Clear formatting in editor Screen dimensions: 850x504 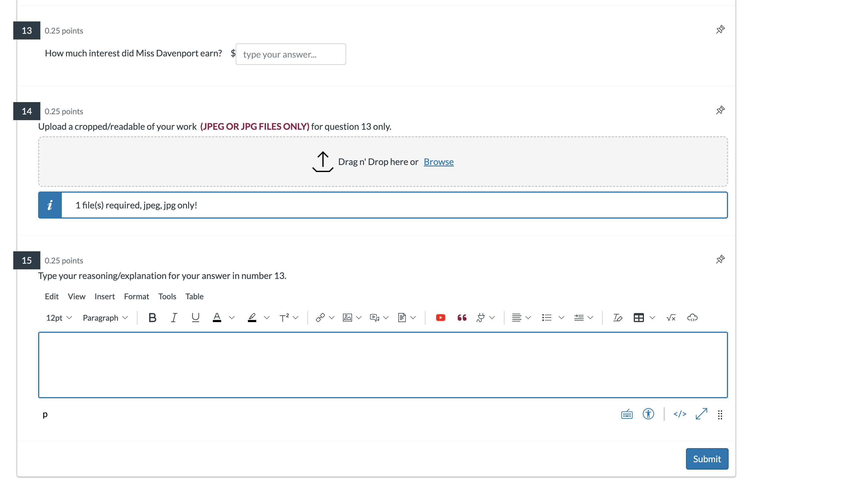(617, 318)
